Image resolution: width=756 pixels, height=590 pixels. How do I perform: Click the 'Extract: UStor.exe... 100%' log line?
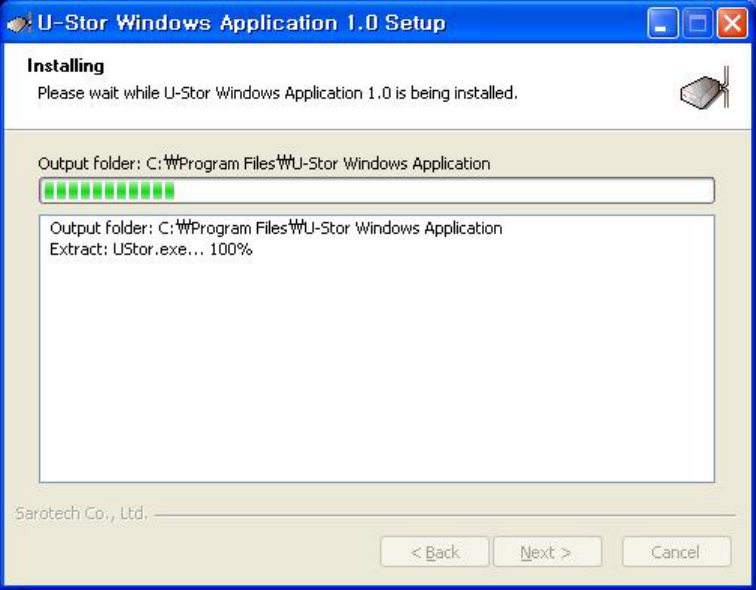[x=151, y=250]
